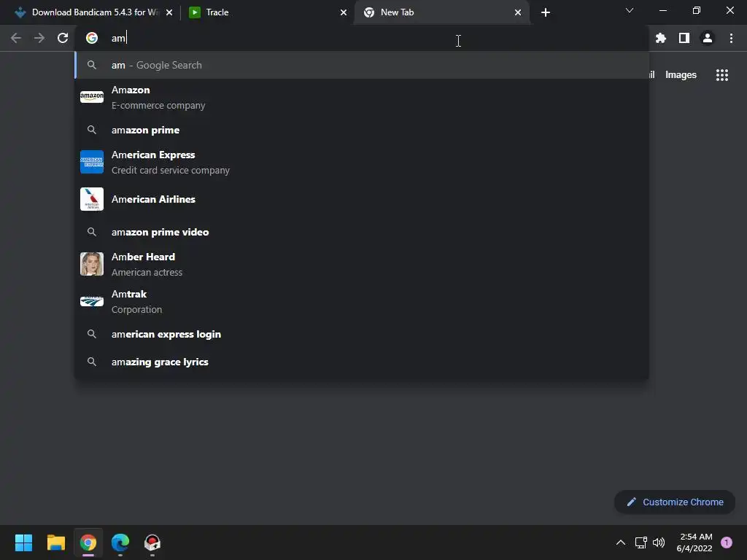This screenshot has height=560, width=747.
Task: Open the Extensions puzzle icon
Action: (x=660, y=38)
